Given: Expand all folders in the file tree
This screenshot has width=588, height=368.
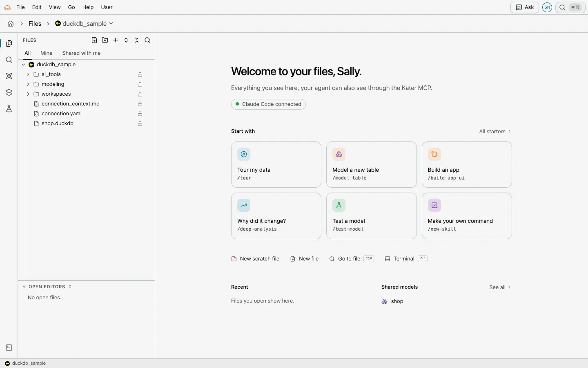Looking at the screenshot, I should (126, 40).
